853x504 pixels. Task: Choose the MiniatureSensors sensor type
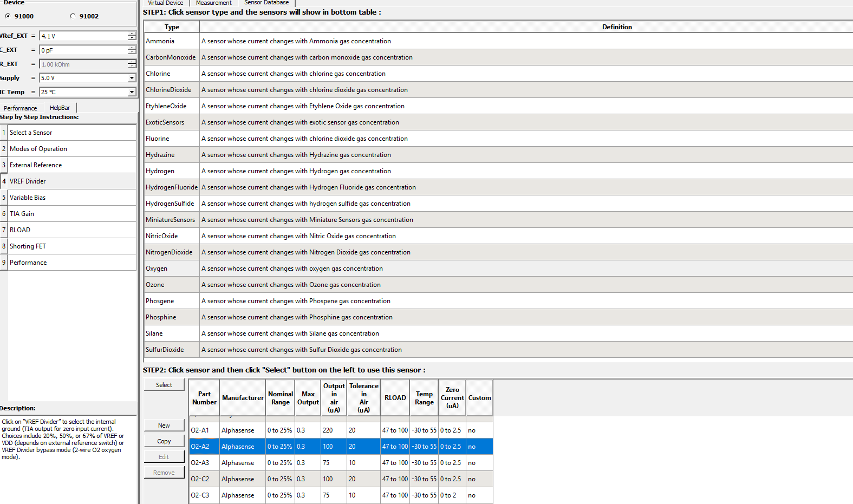tap(172, 220)
